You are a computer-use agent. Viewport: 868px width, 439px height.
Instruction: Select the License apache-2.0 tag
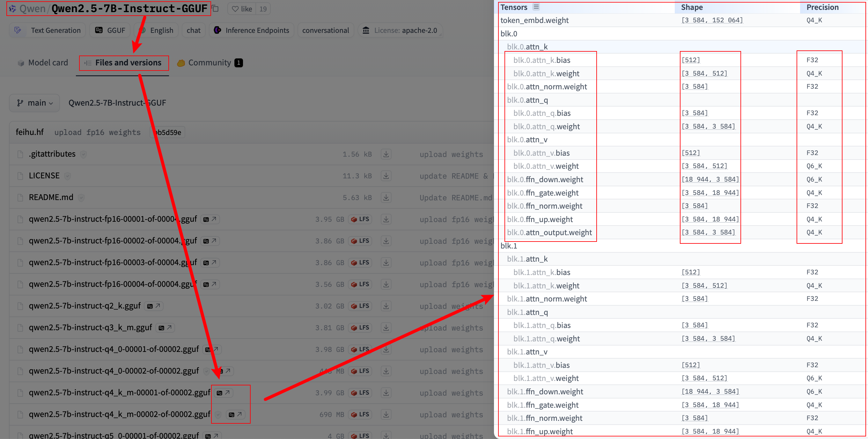tap(400, 30)
